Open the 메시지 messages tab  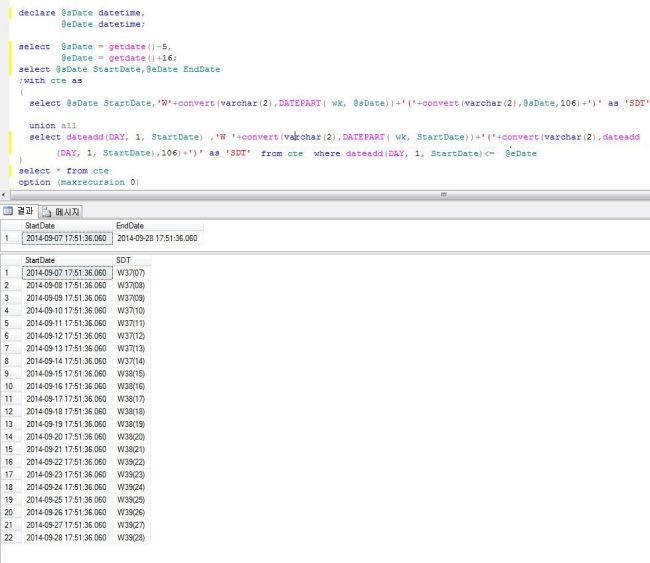(61, 212)
